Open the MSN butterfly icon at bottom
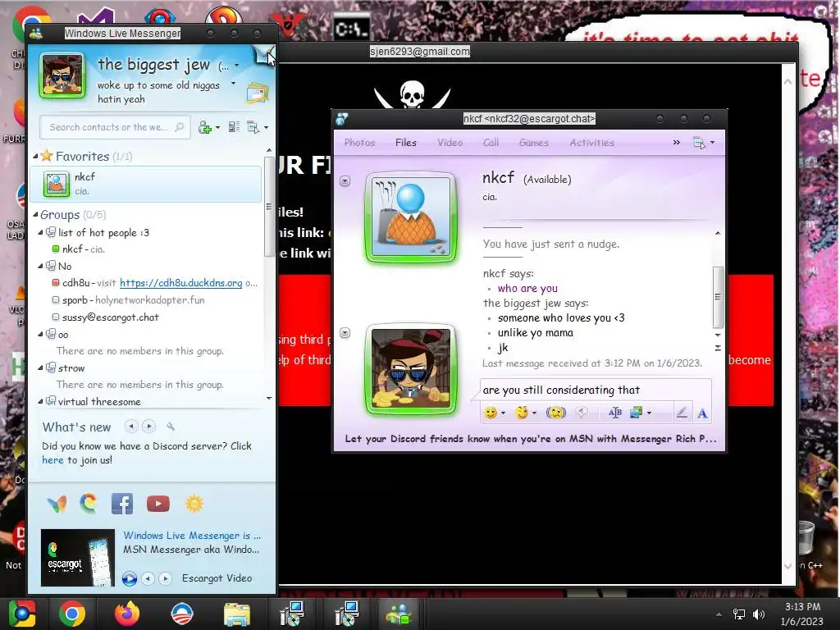Screen dimensions: 840x630 point(57,504)
